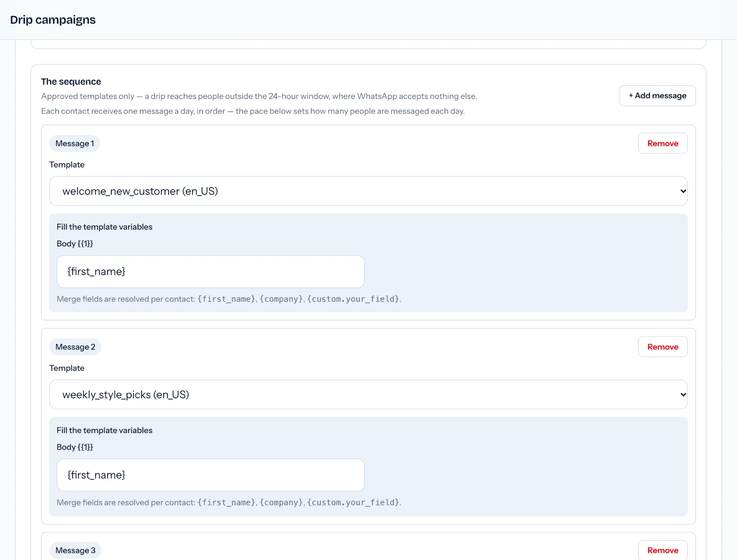This screenshot has width=737, height=560.
Task: Click the Body {{1}} label in Message 1
Action: tap(75, 244)
